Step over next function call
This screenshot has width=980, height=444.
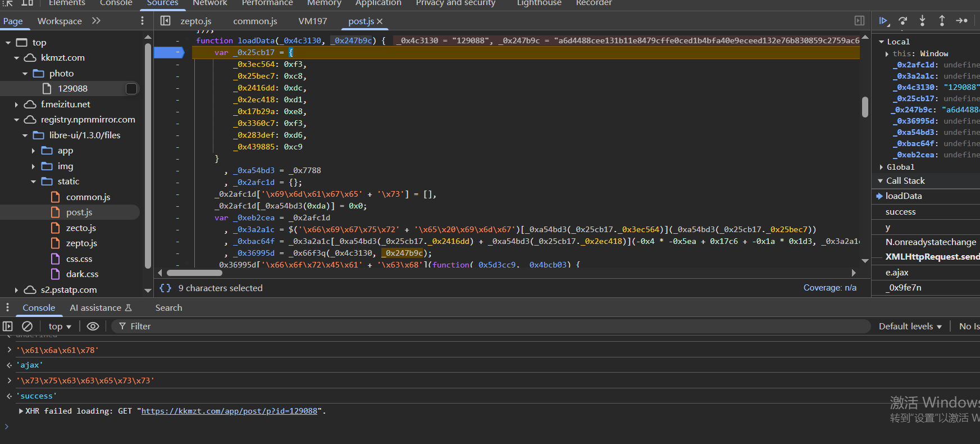(x=903, y=21)
